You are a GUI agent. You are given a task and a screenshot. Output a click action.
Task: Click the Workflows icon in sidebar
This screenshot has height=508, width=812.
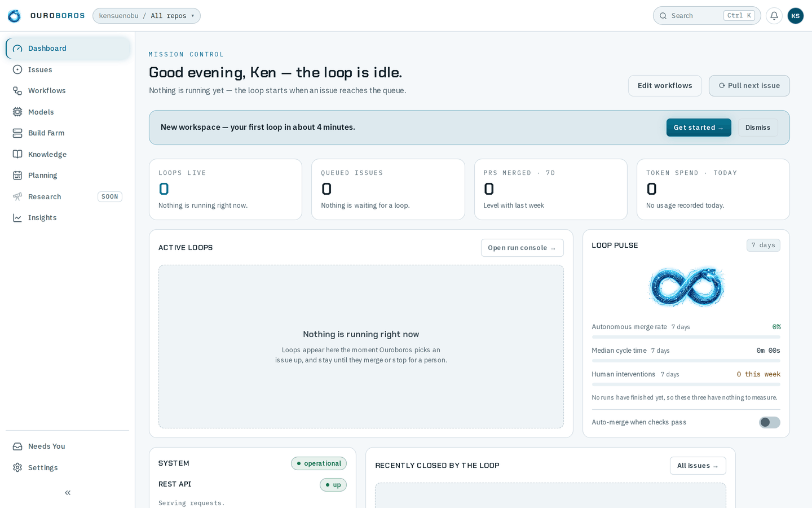pos(17,91)
